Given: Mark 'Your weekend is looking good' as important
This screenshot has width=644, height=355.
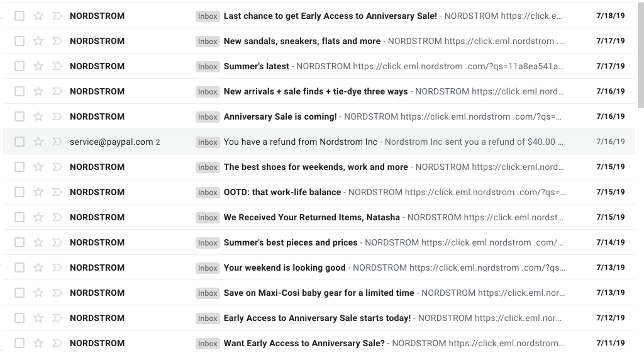Looking at the screenshot, I should pos(57,268).
